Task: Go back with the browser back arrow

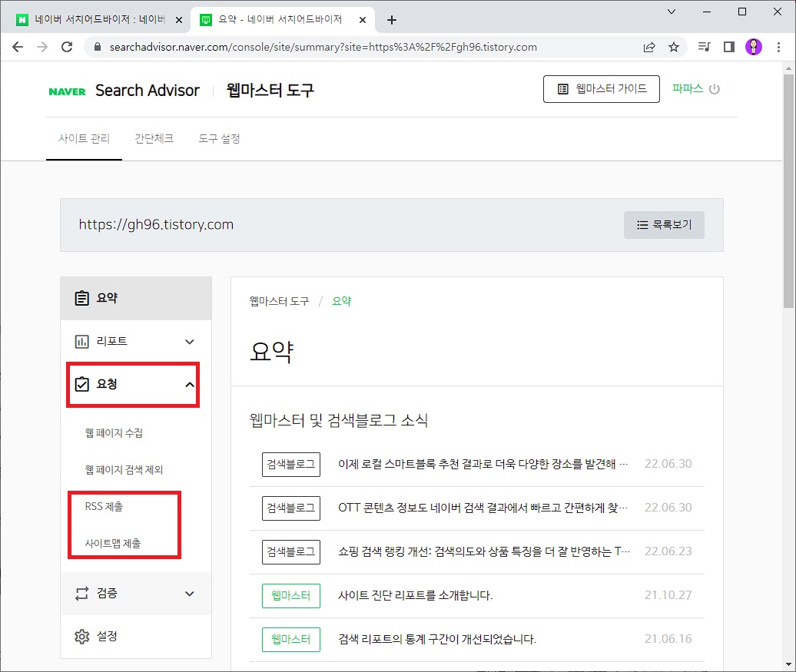Action: [18, 47]
